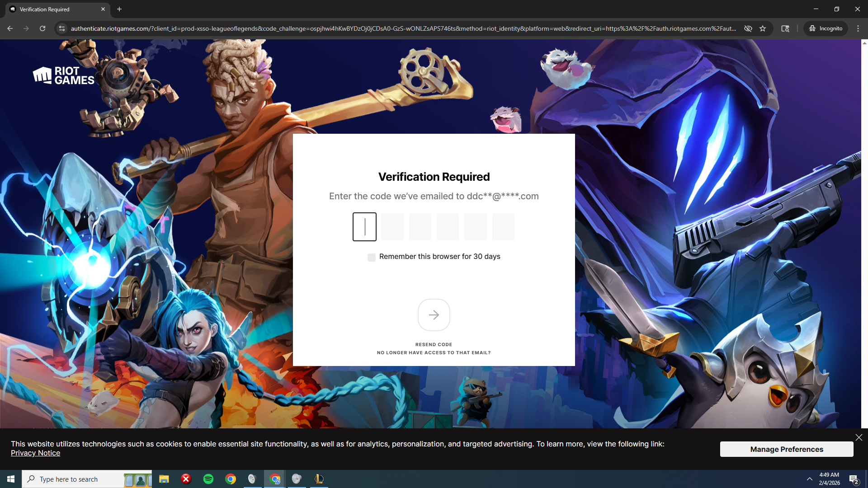Open League of Legends taskbar icon

[319, 479]
